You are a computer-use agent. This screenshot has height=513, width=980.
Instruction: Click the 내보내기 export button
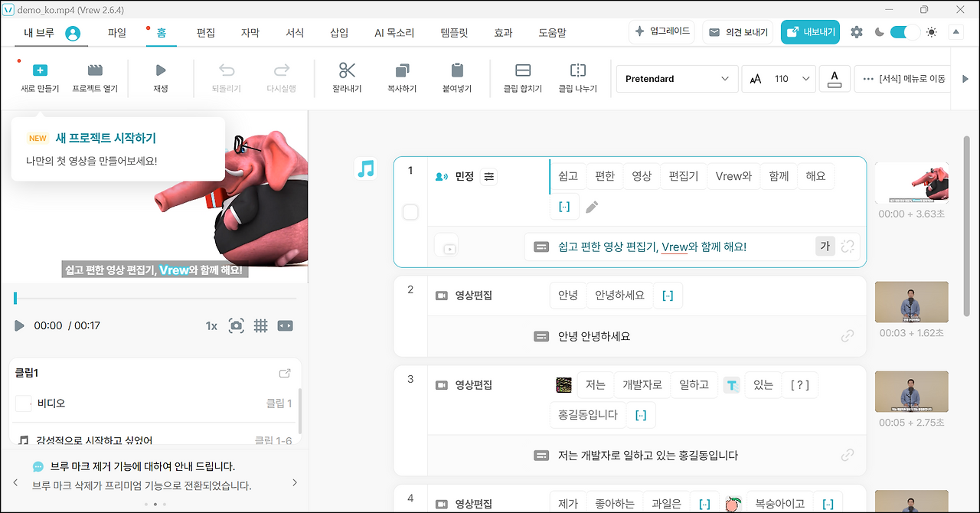coord(811,32)
